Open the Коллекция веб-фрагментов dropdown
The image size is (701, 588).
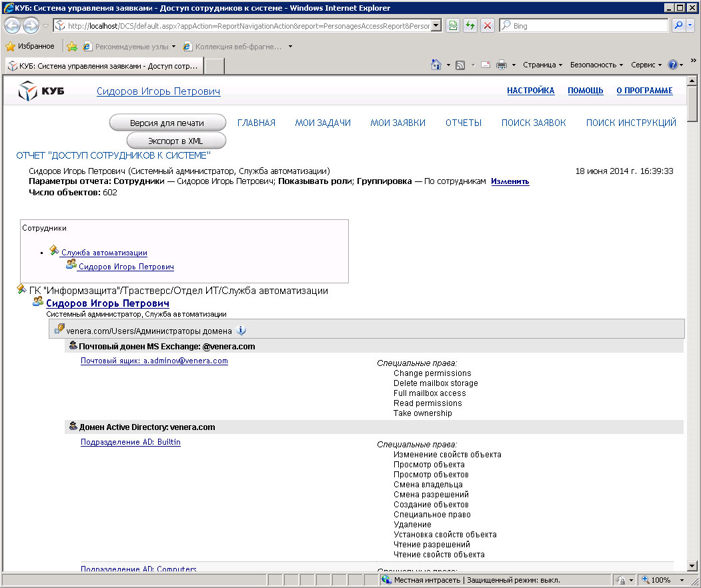click(x=237, y=47)
